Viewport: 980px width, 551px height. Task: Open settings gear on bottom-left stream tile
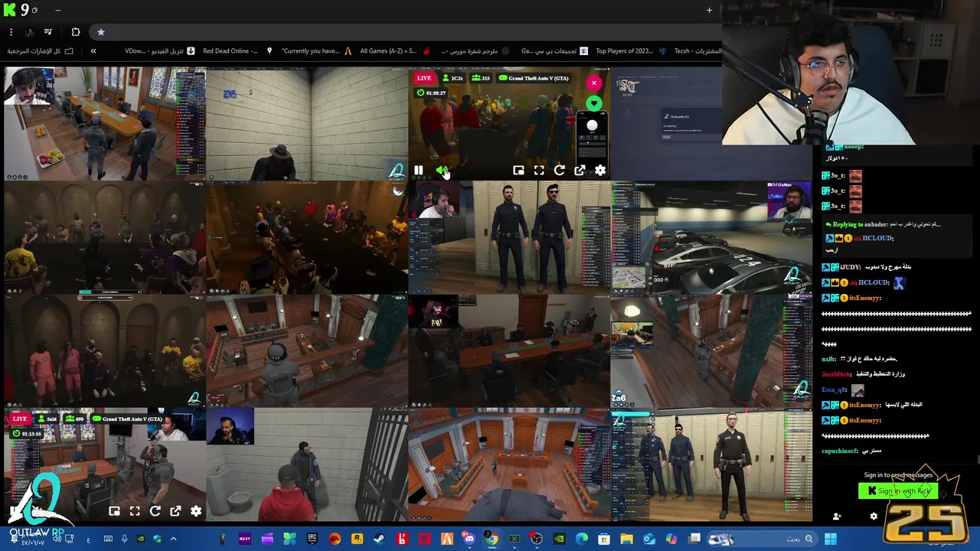tap(196, 511)
